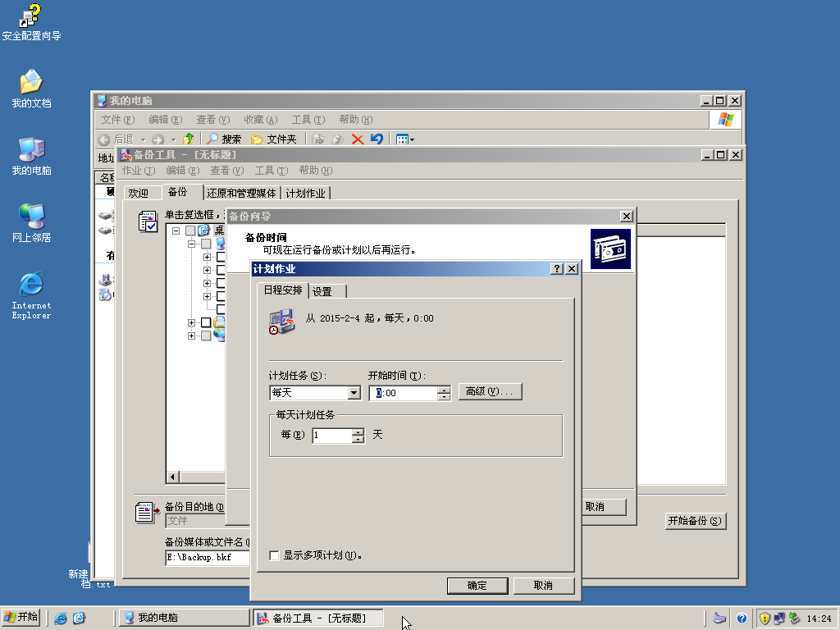This screenshot has height=630, width=840.
Task: Open Restore and Manage Media tab
Action: click(x=241, y=193)
